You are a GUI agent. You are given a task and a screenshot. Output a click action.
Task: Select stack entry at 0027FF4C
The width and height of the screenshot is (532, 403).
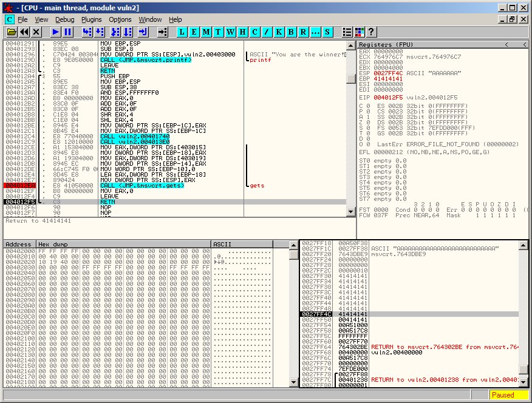coord(409,314)
